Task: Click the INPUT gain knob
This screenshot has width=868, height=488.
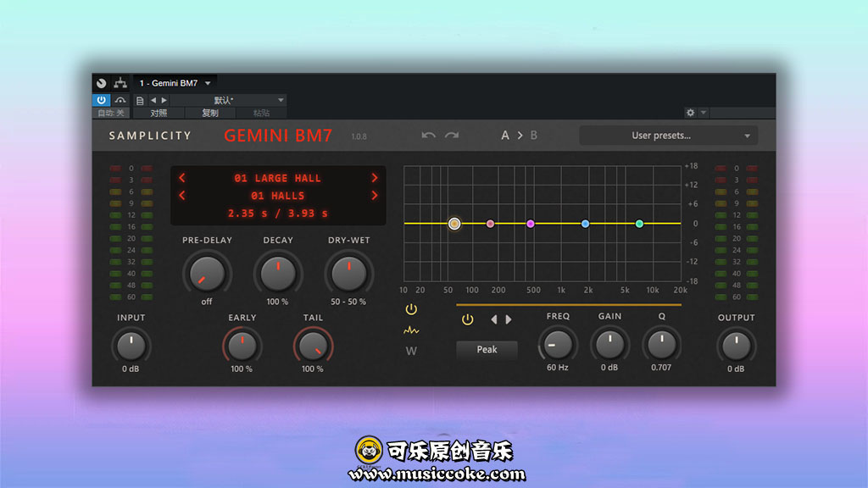Action: point(131,346)
